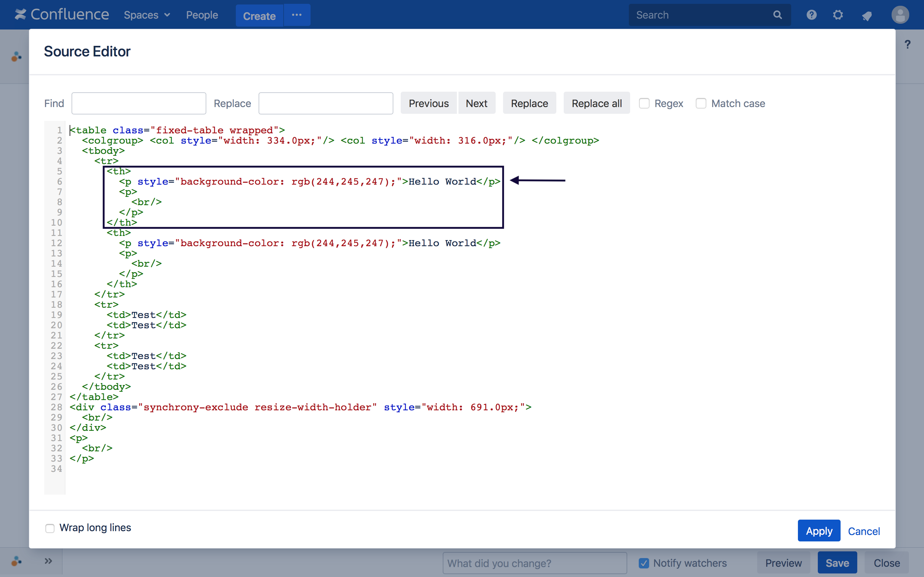
Task: Click the help icon inside Source Editor dialog
Action: click(908, 45)
